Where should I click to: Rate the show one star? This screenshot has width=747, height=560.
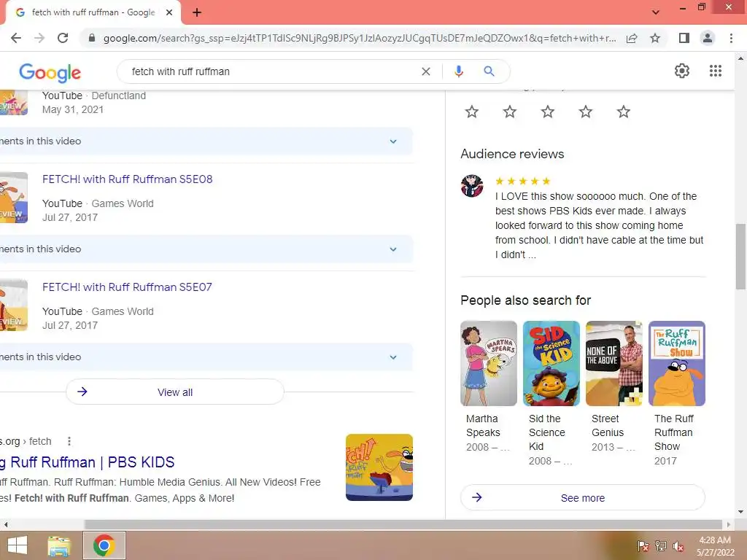[x=472, y=112]
